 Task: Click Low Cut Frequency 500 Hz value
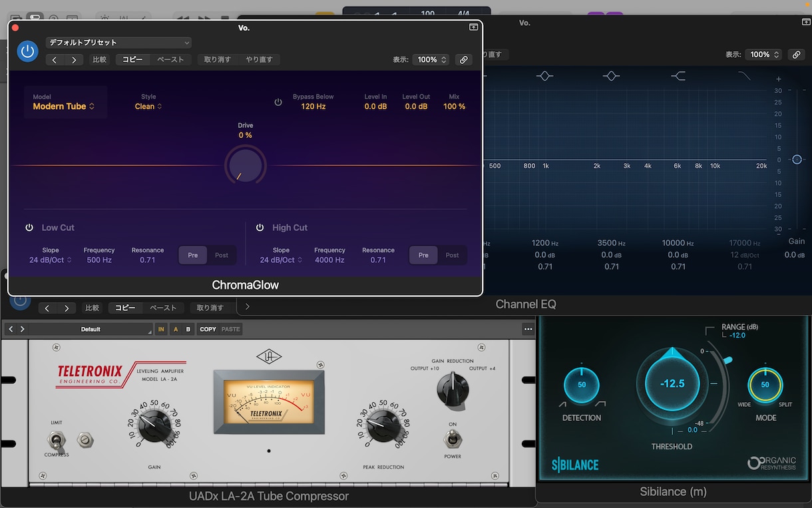[x=99, y=260]
